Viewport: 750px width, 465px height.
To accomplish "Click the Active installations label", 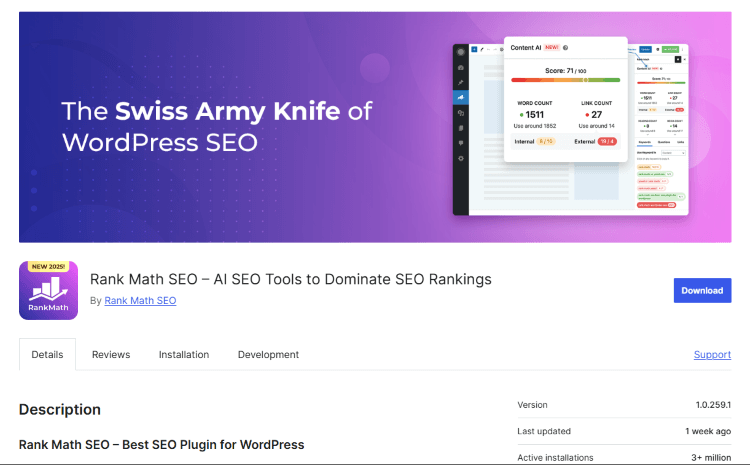I will coord(555,457).
